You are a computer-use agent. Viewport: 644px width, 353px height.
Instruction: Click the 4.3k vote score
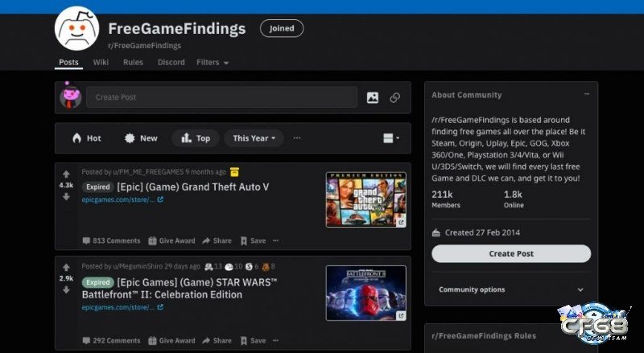tap(66, 186)
